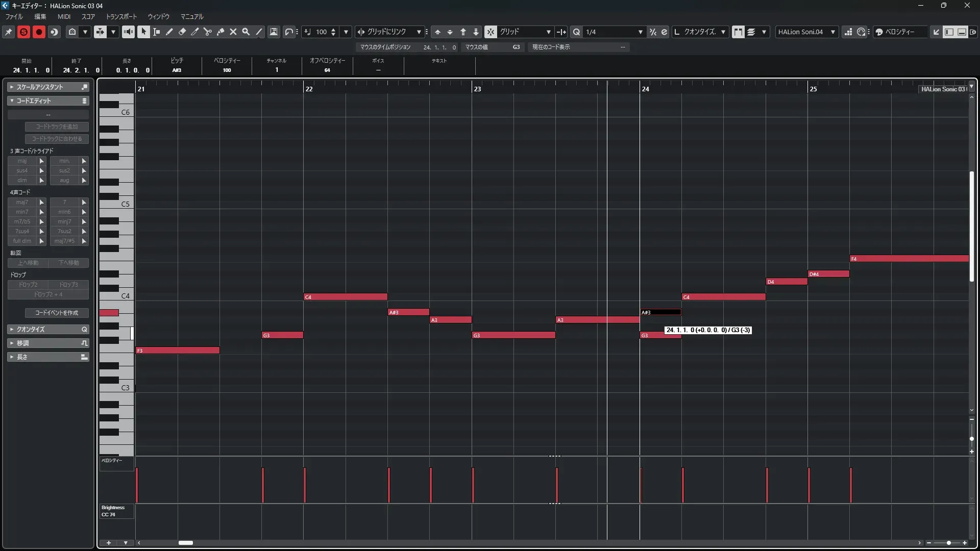Select the Erase tool
Image resolution: width=980 pixels, height=551 pixels.
tap(182, 32)
